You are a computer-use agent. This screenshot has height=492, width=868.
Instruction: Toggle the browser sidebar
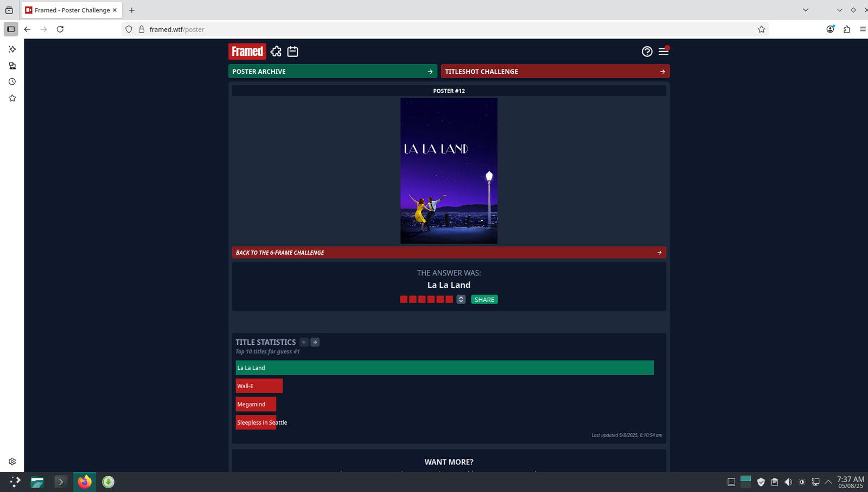(x=11, y=29)
